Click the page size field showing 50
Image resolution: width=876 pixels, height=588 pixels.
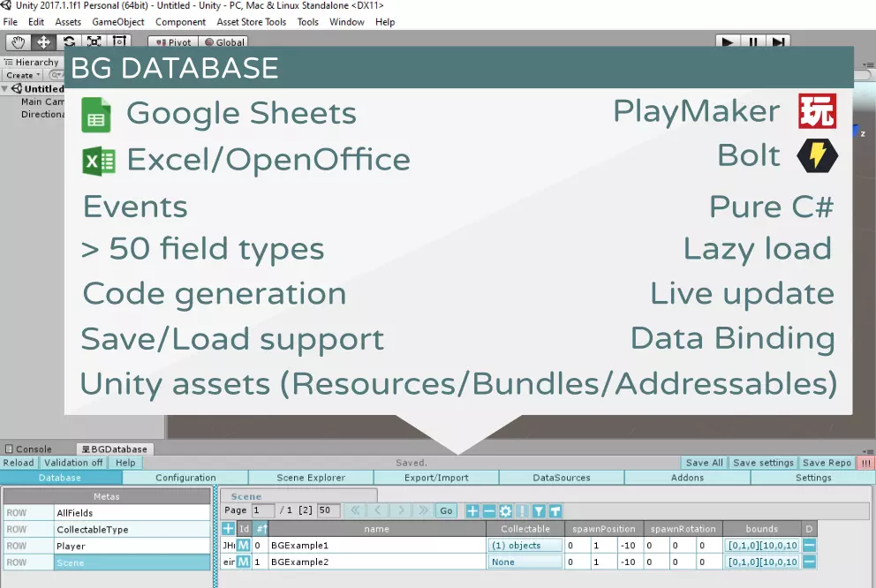click(328, 510)
